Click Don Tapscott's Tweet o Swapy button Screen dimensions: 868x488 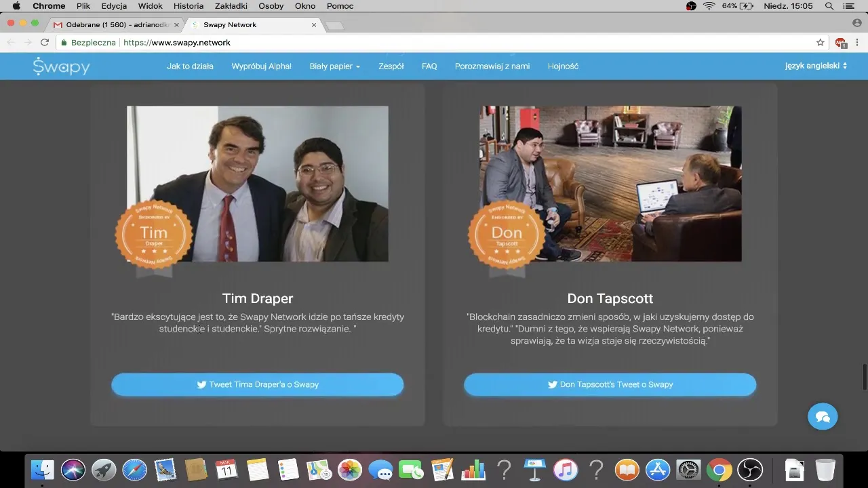point(610,384)
